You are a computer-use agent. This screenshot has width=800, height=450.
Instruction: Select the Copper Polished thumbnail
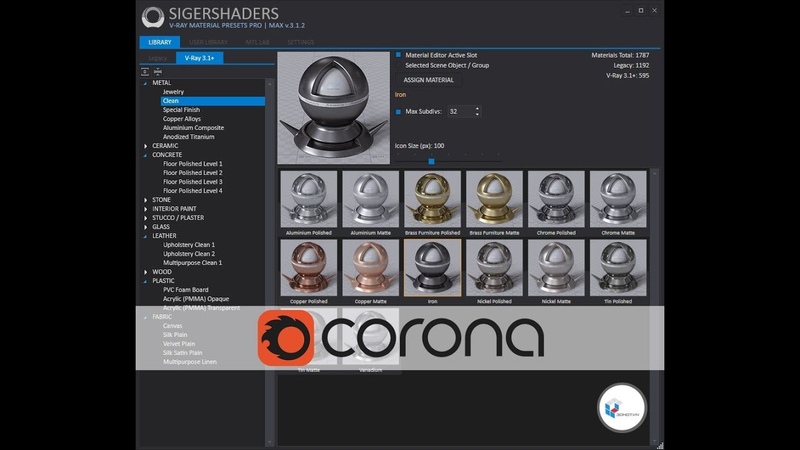pos(309,268)
